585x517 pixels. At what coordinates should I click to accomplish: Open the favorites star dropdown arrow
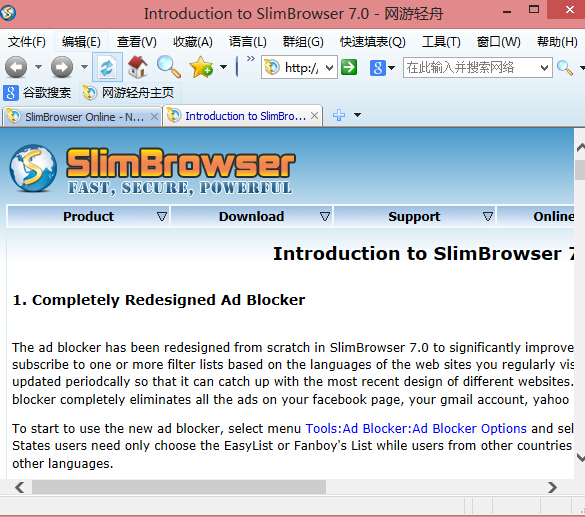223,68
